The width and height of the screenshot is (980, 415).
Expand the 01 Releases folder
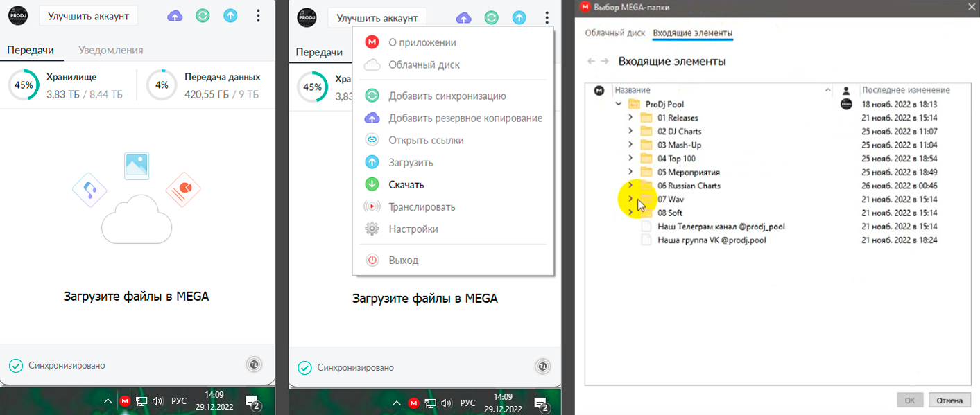[630, 118]
